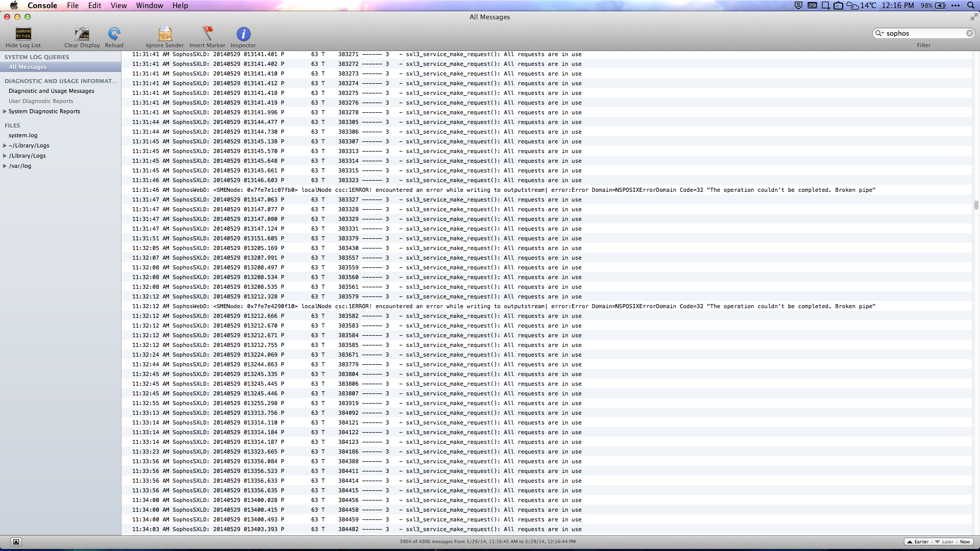Select Diagnostic and Usage Messages
Image resolution: width=980 pixels, height=551 pixels.
click(x=60, y=91)
